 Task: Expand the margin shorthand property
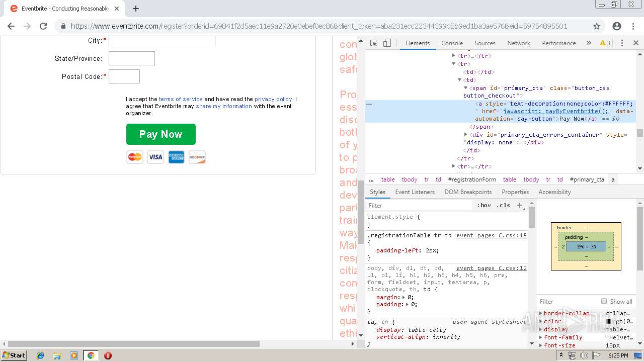(x=404, y=297)
